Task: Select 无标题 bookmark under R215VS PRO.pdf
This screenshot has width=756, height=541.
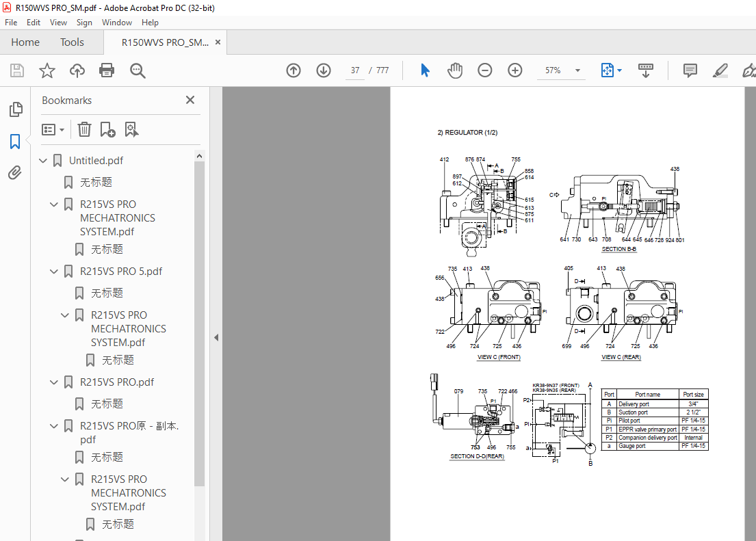Action: point(107,404)
